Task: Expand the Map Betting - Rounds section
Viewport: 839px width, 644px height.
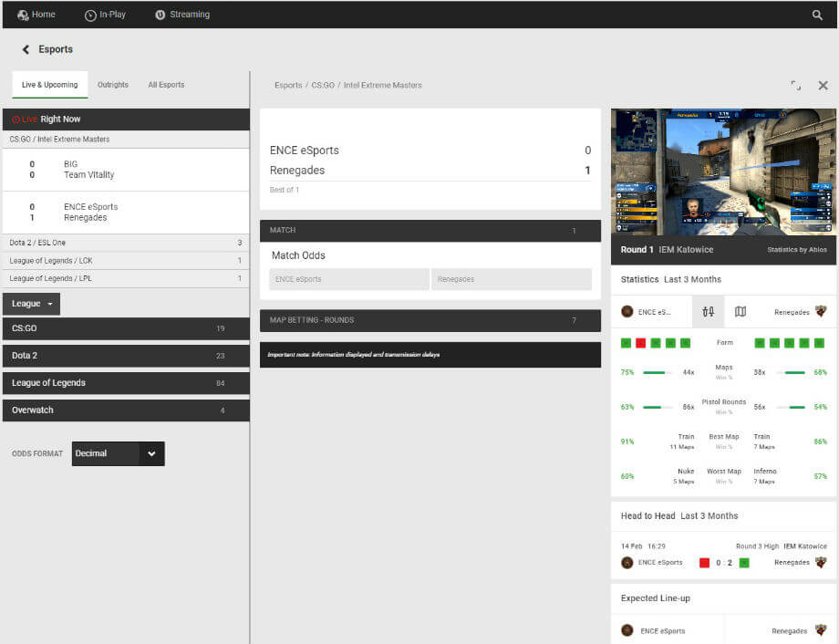Action: [430, 320]
